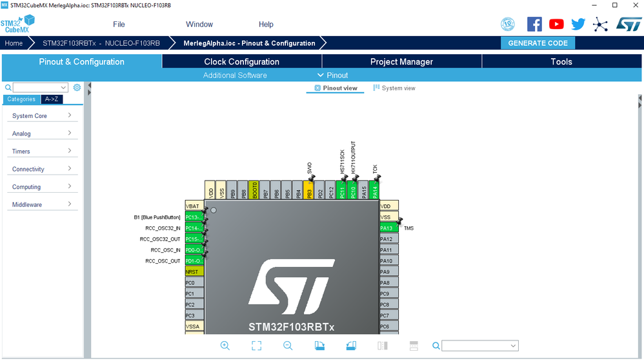Click GENERATE CODE button
Image resolution: width=644 pixels, height=363 pixels.
coord(538,43)
